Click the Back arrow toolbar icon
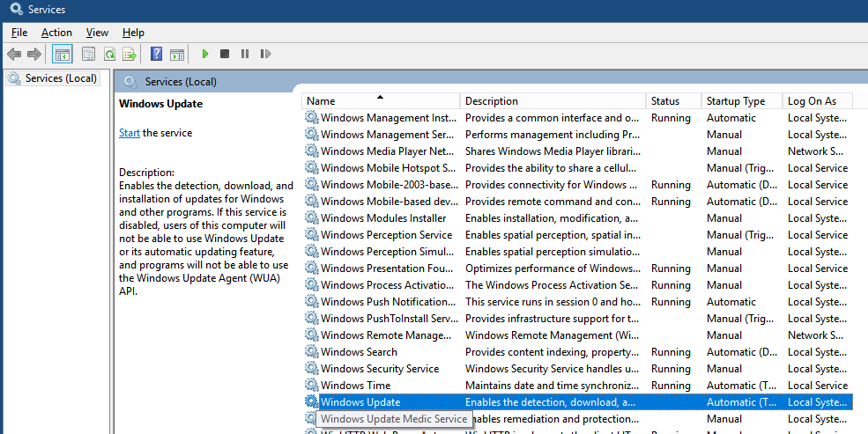This screenshot has width=868, height=434. point(14,55)
